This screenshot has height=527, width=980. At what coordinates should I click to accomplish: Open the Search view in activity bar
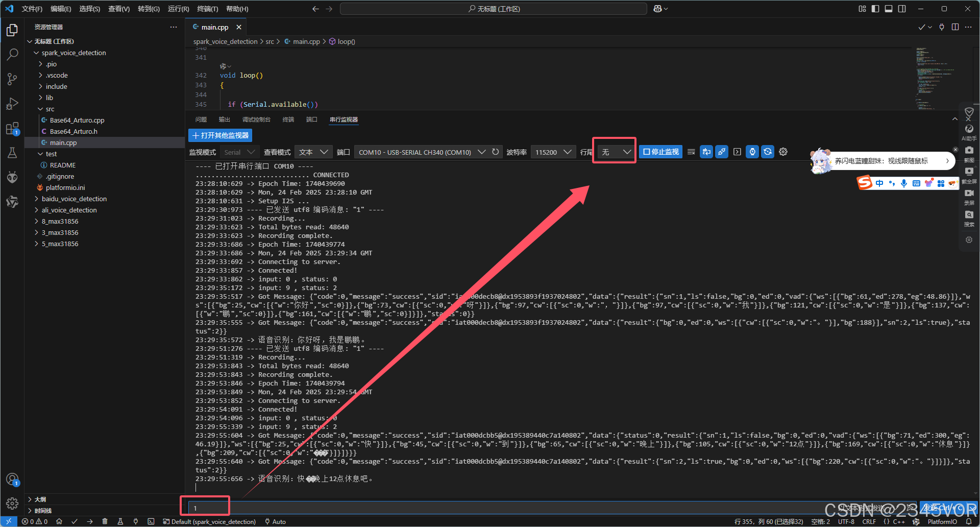12,54
